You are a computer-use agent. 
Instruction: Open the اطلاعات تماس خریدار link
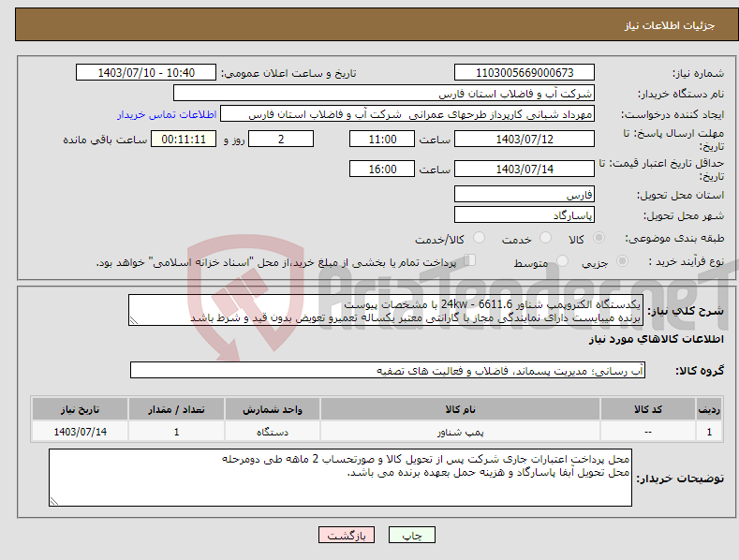[x=167, y=114]
